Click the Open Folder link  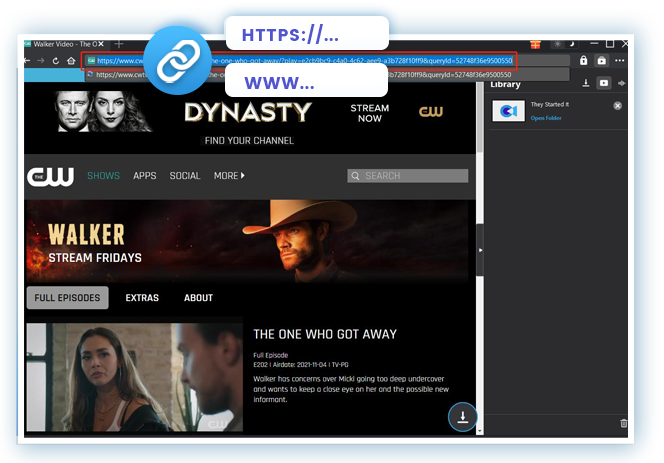point(546,118)
